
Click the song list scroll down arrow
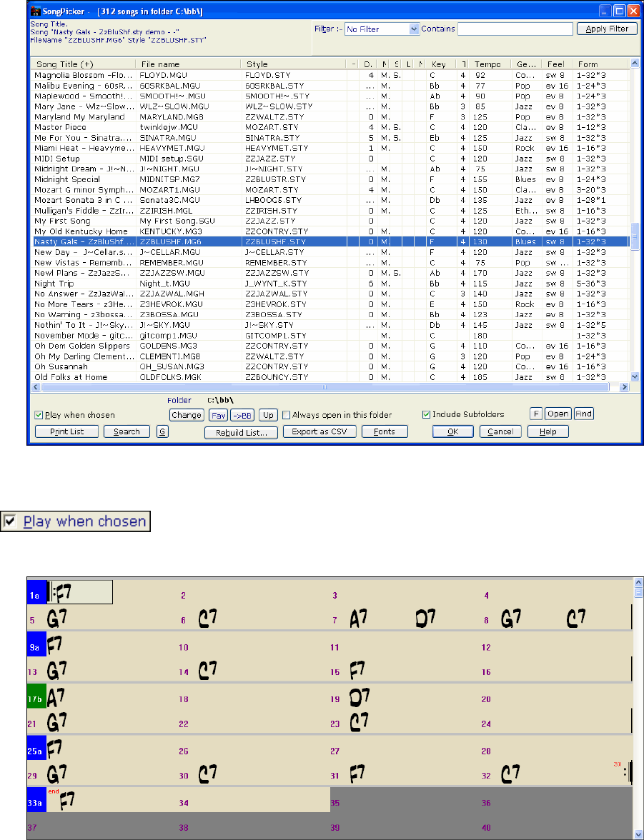(635, 376)
